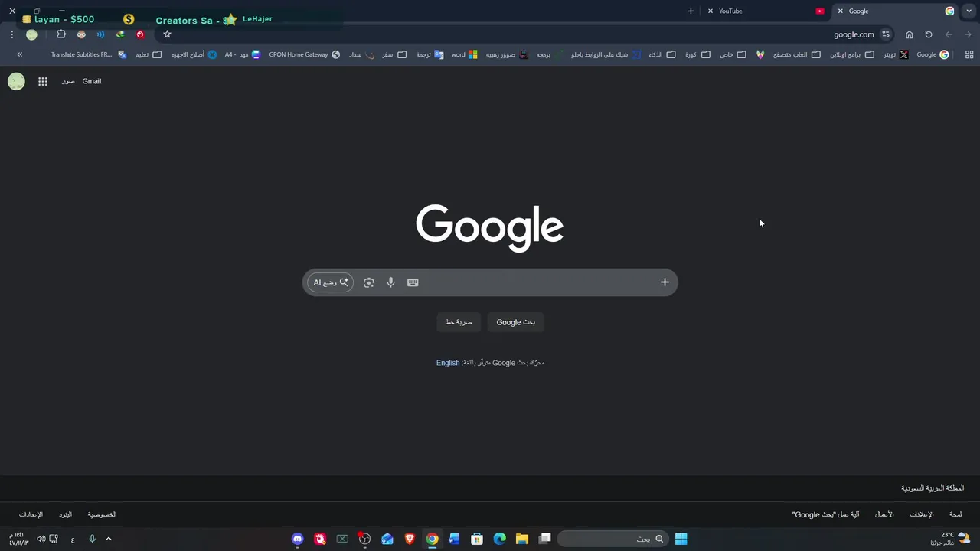The image size is (980, 551).
Task: Open the 'شيك على الروابط ياحلو' bookmark
Action: (x=607, y=54)
